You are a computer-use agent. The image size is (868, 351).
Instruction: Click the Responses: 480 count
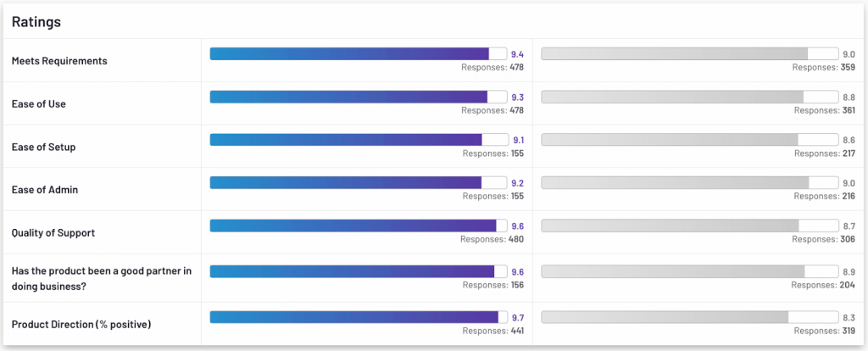point(492,239)
